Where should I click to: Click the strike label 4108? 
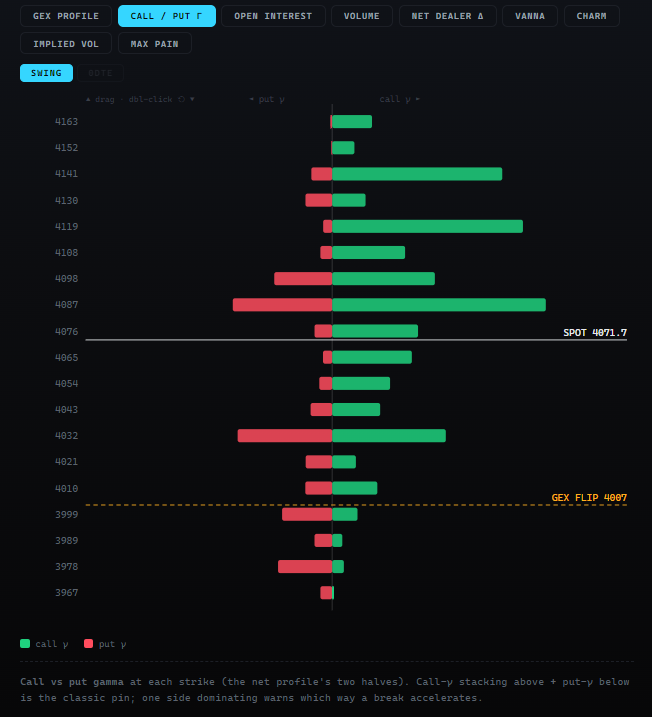pos(66,252)
